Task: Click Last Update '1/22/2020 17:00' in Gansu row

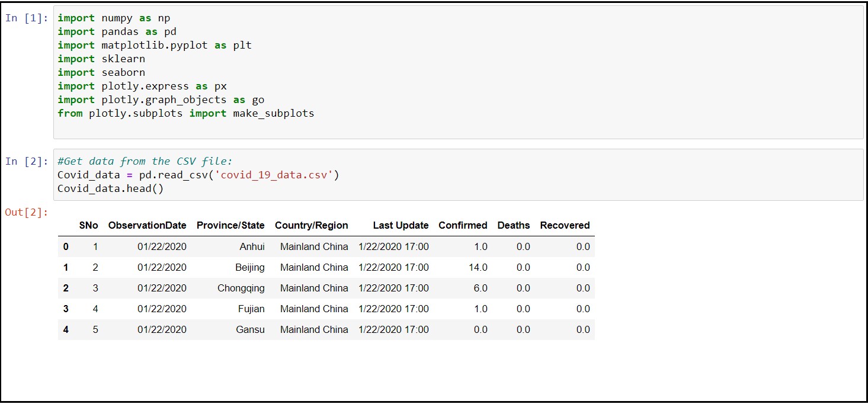Action: 393,329
